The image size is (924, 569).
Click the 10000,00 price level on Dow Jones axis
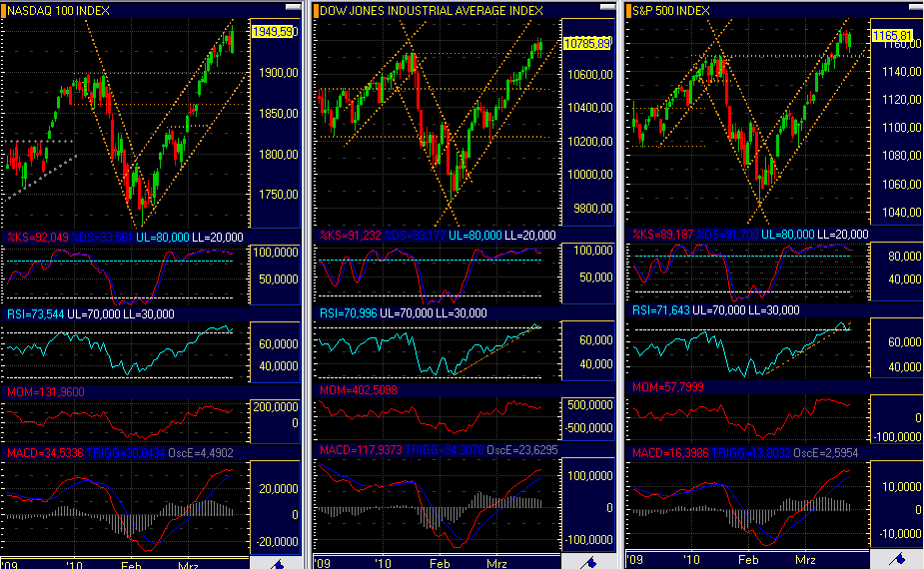(x=590, y=175)
